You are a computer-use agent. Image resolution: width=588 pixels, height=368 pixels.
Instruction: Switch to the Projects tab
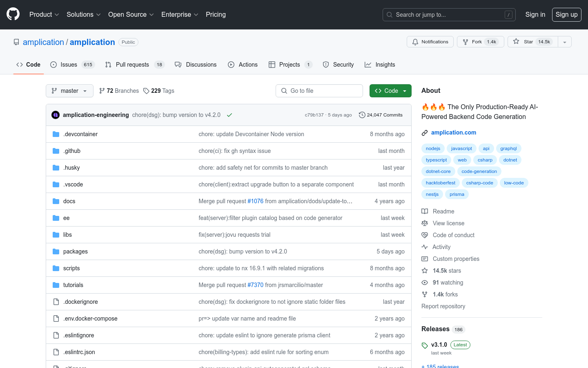(290, 65)
